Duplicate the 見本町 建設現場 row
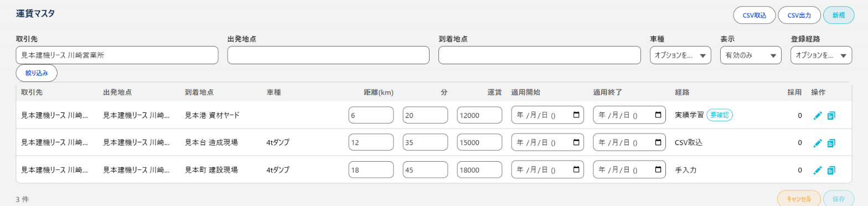Viewport: 868px width, 206px height. coord(831,170)
